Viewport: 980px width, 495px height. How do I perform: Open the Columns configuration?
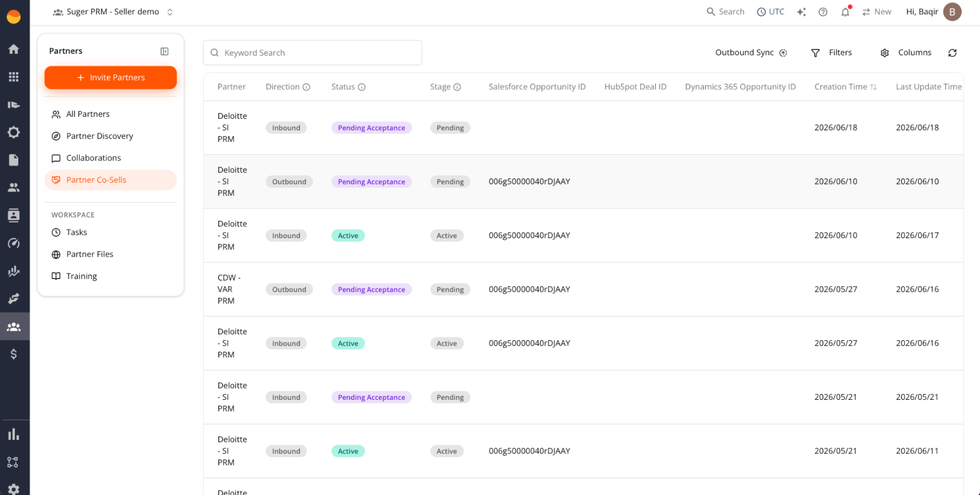tap(906, 53)
